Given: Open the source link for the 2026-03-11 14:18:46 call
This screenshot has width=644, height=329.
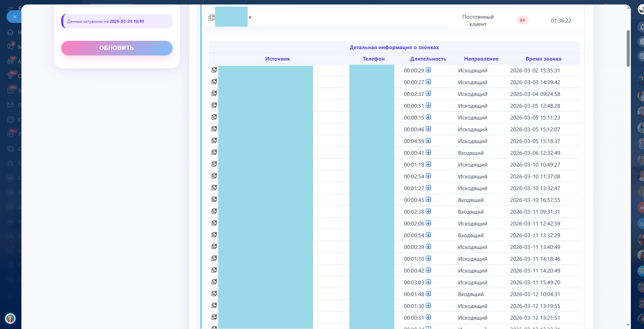Looking at the screenshot, I should click(x=214, y=258).
